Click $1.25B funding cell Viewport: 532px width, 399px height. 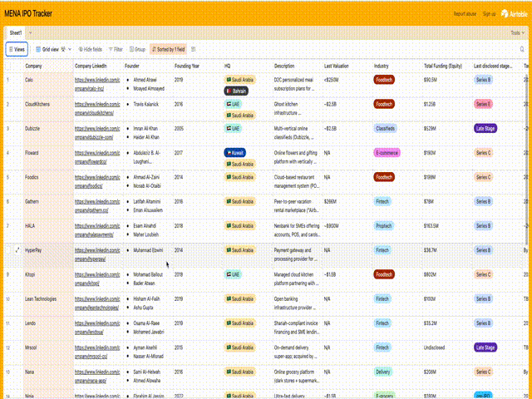447,109
